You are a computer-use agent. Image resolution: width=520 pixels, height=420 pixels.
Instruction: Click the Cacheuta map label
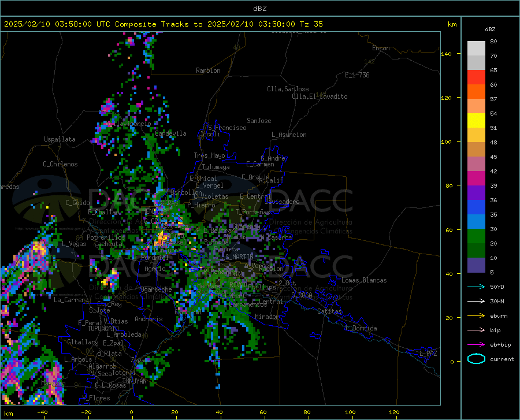pos(108,244)
